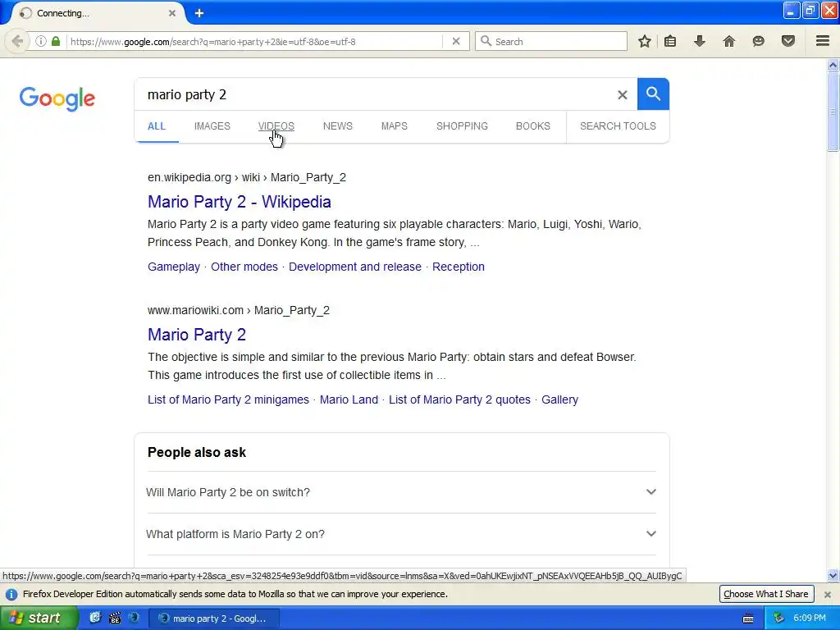
Task: Open the Firefox hamburger menu
Action: [823, 41]
